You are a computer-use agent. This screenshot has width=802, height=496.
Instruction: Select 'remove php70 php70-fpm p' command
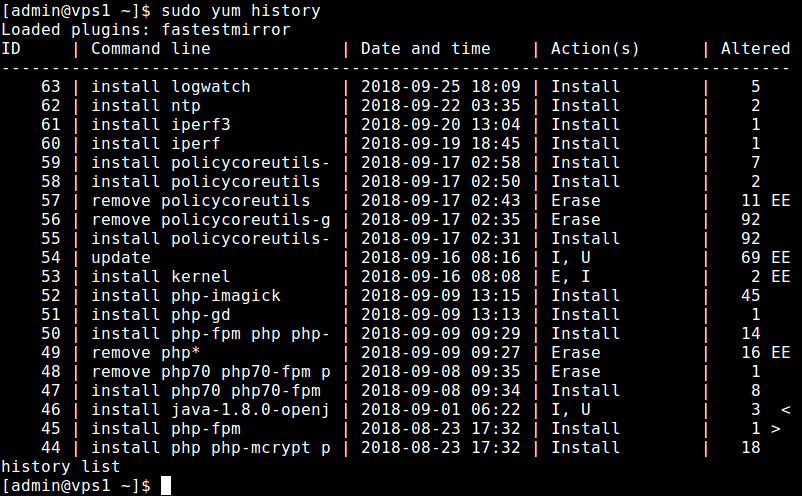tap(211, 372)
